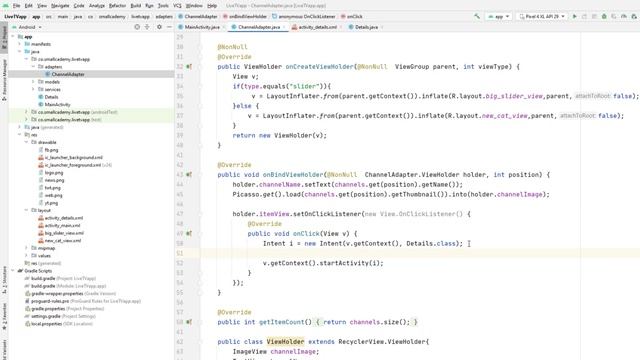Screen dimensions: 640x360
Task: Open the Pixel 4 XL API 29 device dropdown
Action: coord(542,16)
